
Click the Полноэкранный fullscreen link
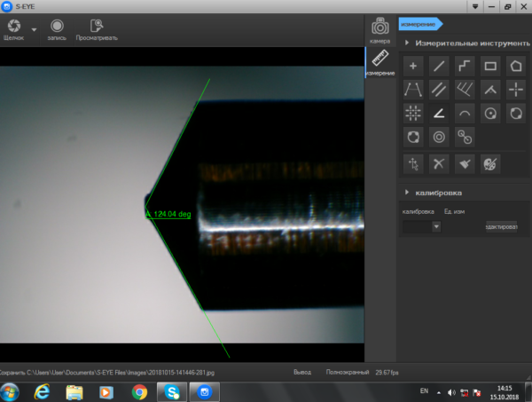(347, 372)
